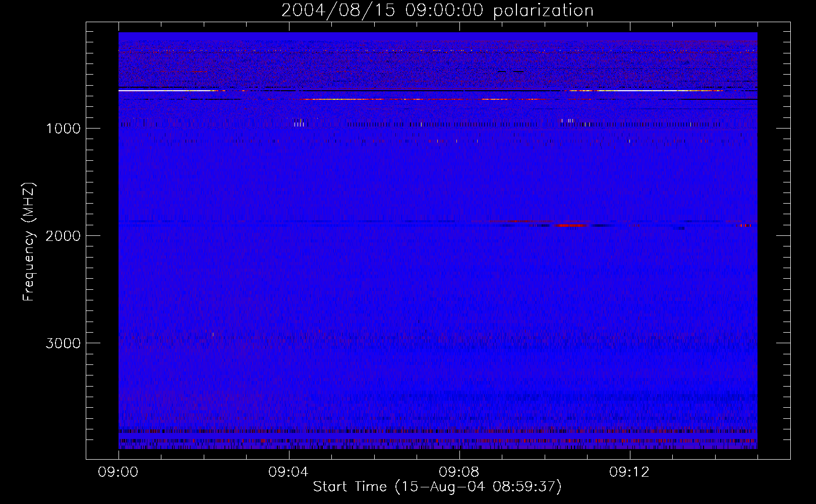Click the red burst feature near 1900 MHz
This screenshot has height=504, width=816.
click(x=571, y=225)
